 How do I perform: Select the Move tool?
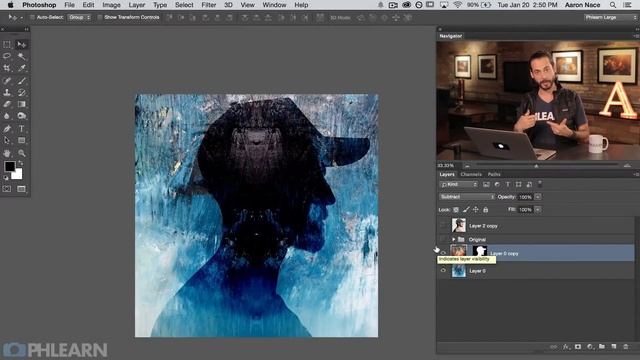[x=22, y=44]
